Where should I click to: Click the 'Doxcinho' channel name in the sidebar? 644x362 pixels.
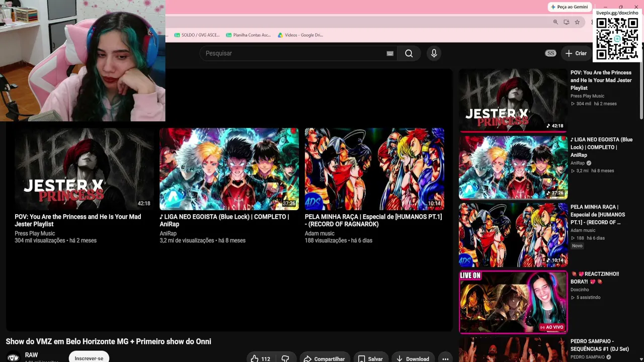580,290
